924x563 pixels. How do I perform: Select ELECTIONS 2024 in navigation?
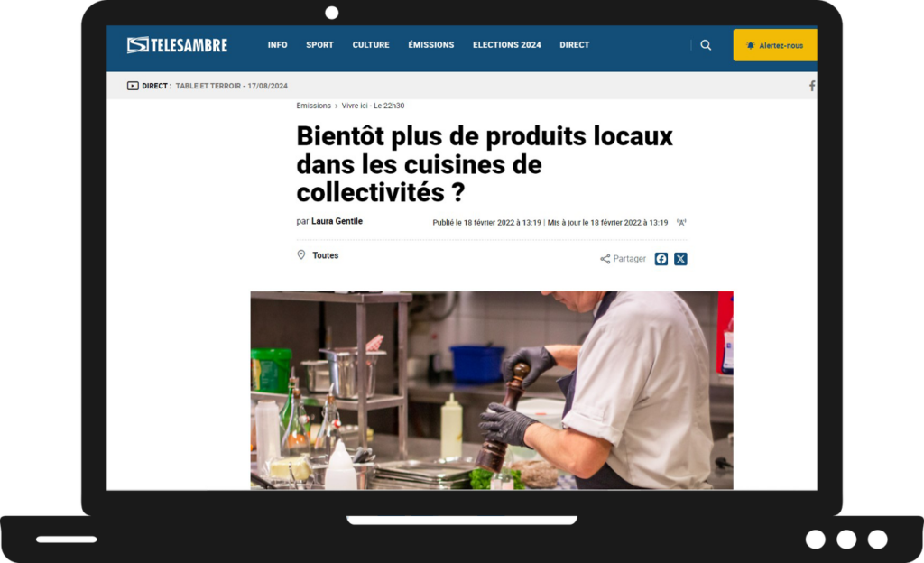pos(507,45)
